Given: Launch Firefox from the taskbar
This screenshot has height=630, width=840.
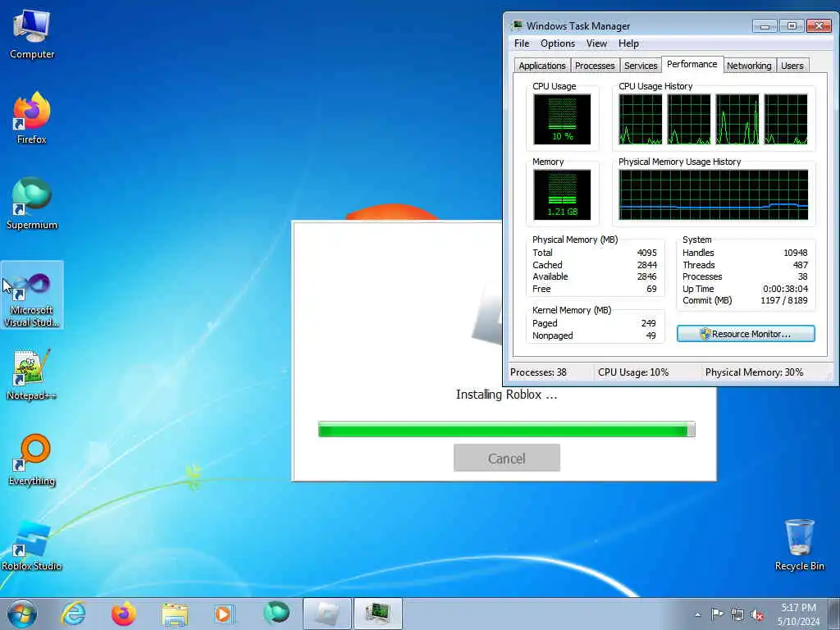Looking at the screenshot, I should point(123,614).
